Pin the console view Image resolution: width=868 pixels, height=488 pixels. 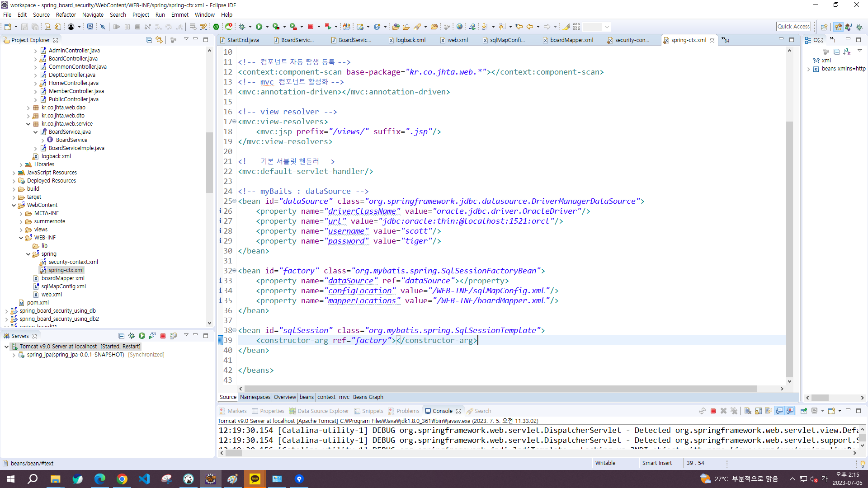pos(804,411)
